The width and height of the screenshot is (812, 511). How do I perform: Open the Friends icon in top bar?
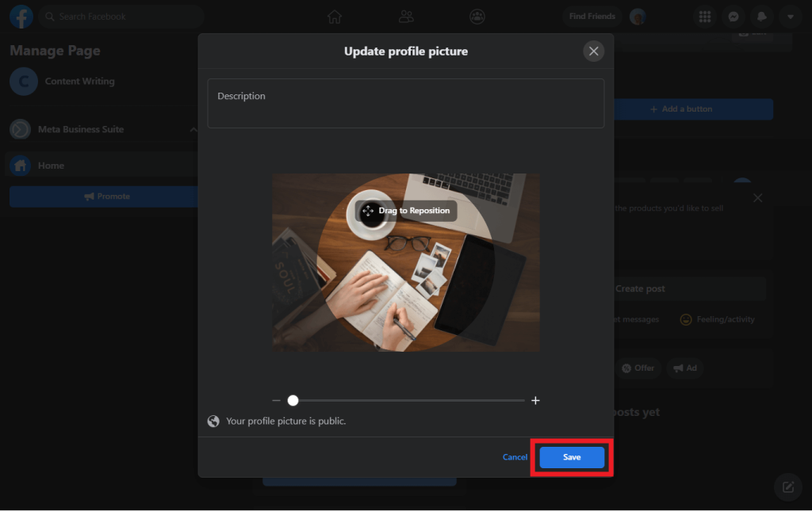coord(406,17)
